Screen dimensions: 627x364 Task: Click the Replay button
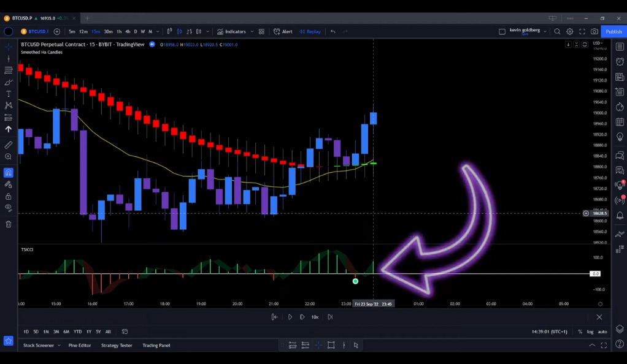click(x=310, y=32)
